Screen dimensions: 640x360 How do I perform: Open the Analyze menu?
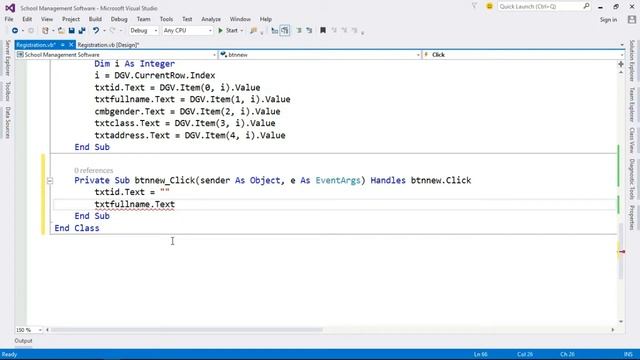pos(211,19)
